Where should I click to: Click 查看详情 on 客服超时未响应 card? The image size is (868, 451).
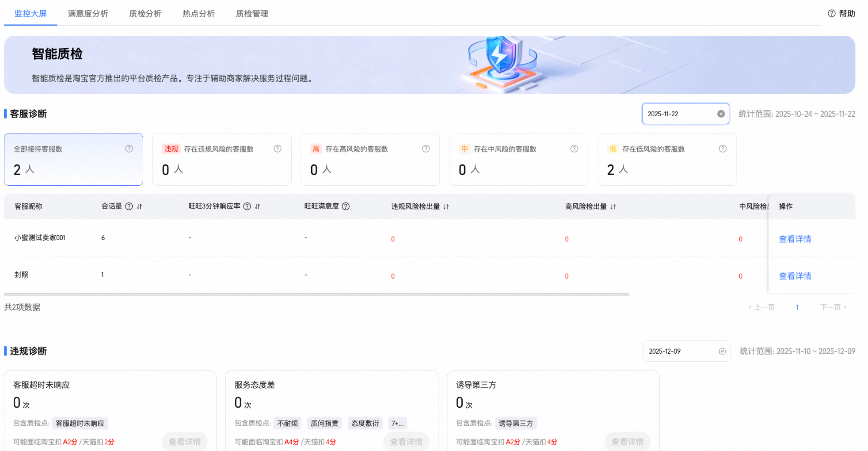(x=185, y=441)
